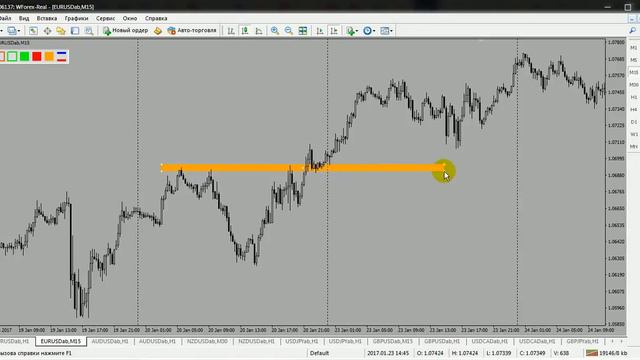This screenshot has height=360, width=640.
Task: Toggle chart shift
Action: pyautogui.click(x=334, y=31)
